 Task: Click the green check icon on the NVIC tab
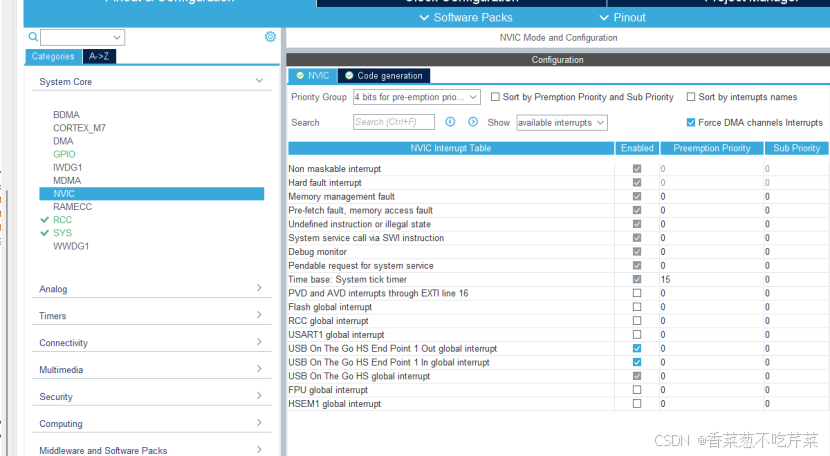[300, 76]
